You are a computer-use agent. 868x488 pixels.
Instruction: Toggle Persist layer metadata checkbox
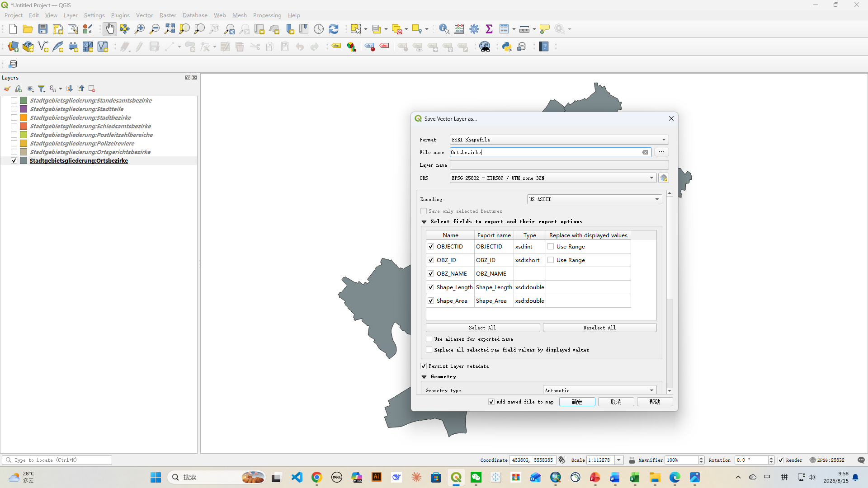point(424,366)
